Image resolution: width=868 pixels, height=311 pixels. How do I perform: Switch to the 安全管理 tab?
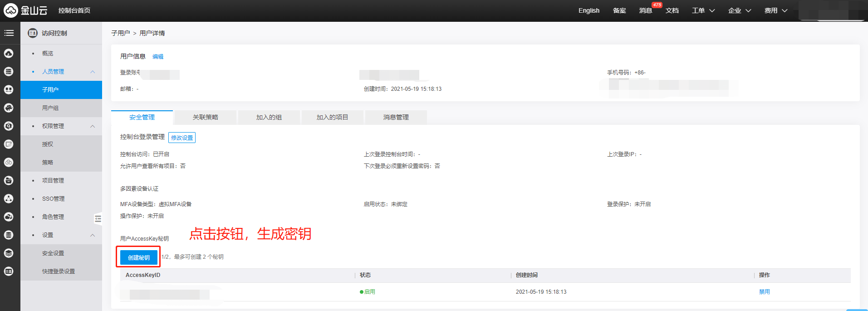coord(142,117)
